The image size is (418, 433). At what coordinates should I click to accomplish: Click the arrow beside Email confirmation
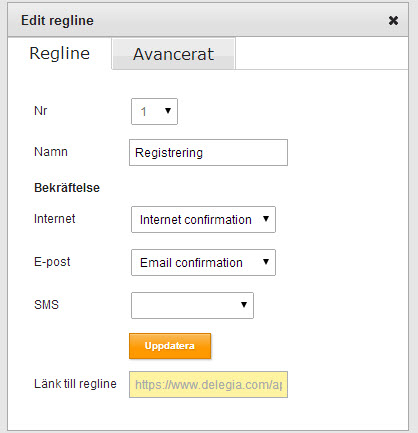[266, 262]
